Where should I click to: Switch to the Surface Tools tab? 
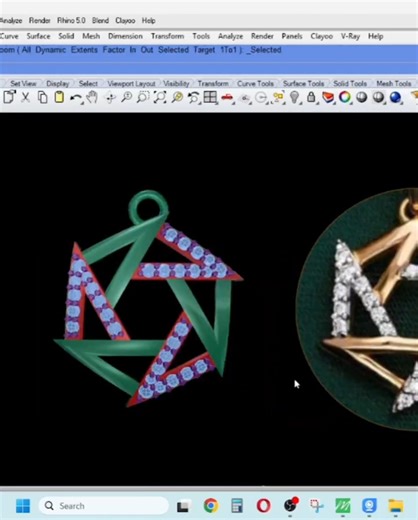(x=303, y=83)
